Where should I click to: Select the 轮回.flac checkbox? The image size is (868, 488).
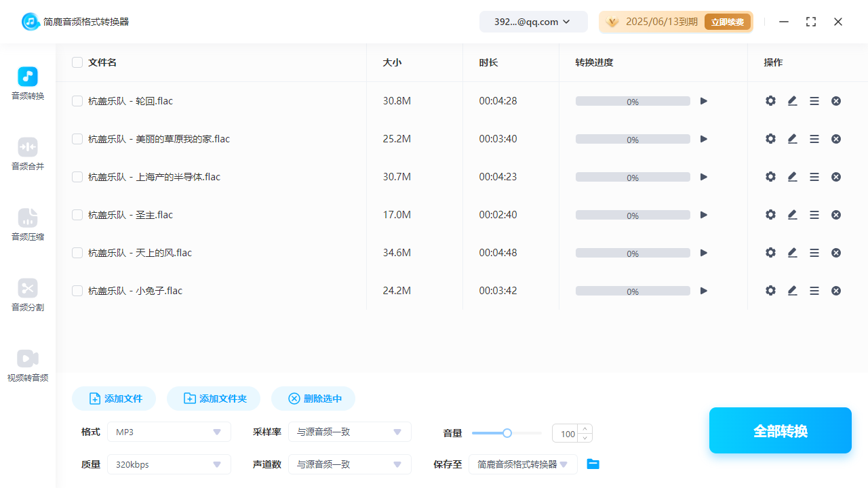click(77, 101)
